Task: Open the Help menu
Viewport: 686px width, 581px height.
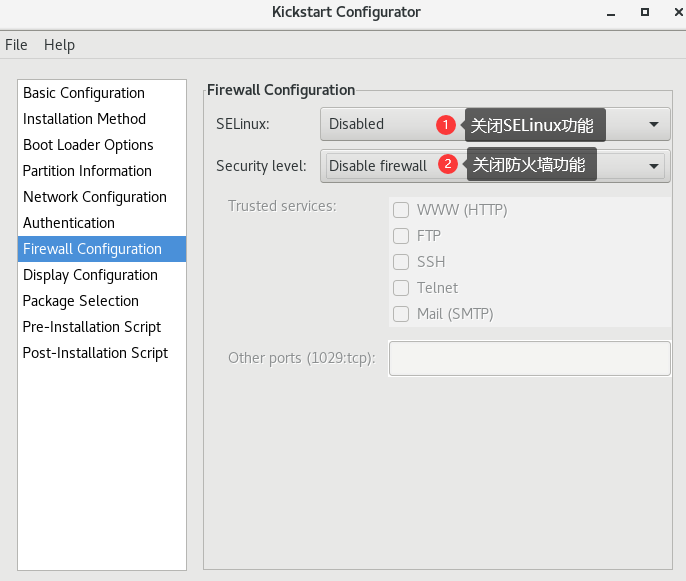Action: click(59, 45)
